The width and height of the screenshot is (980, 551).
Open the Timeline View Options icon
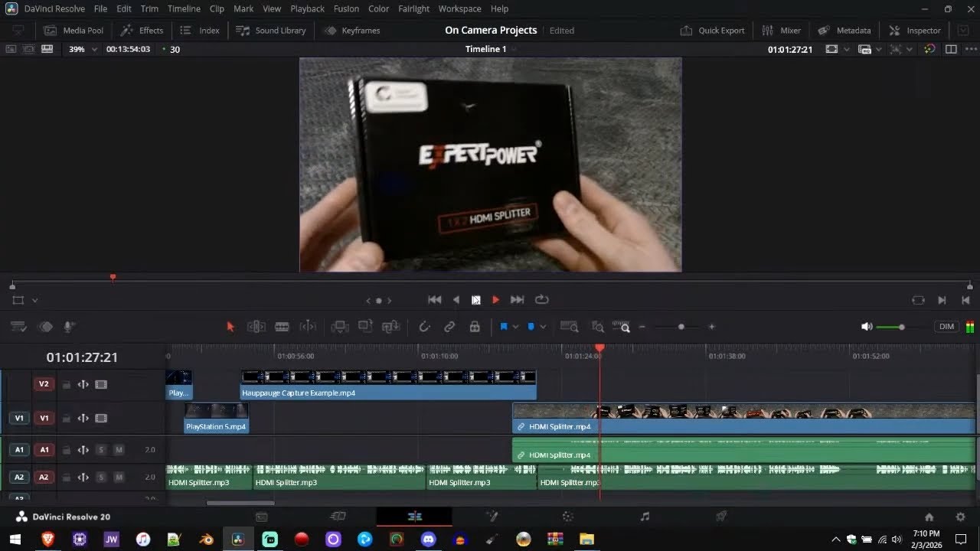coord(18,327)
